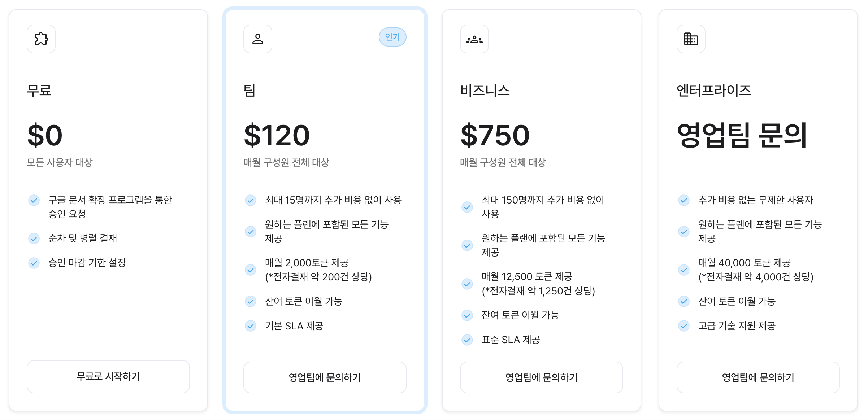Viewport: 868px width, 420px height.
Task: Click checkmark beside 순차 및 병렬 결재
Action: (34, 238)
